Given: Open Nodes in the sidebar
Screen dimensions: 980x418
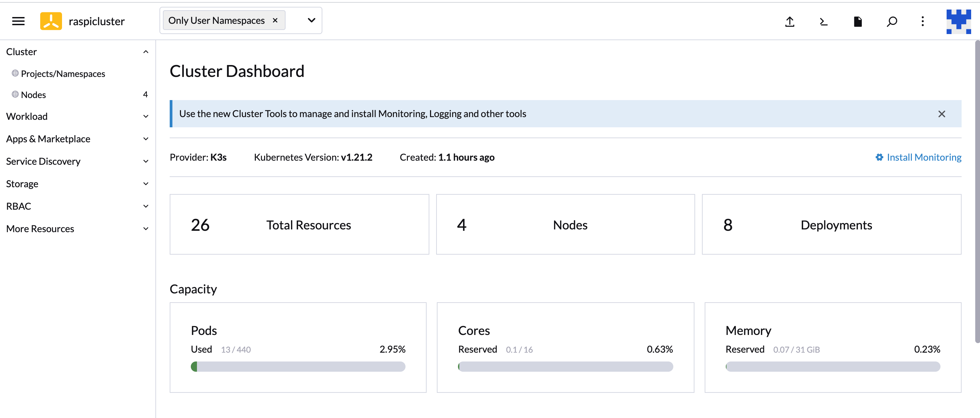Looking at the screenshot, I should click(x=33, y=95).
